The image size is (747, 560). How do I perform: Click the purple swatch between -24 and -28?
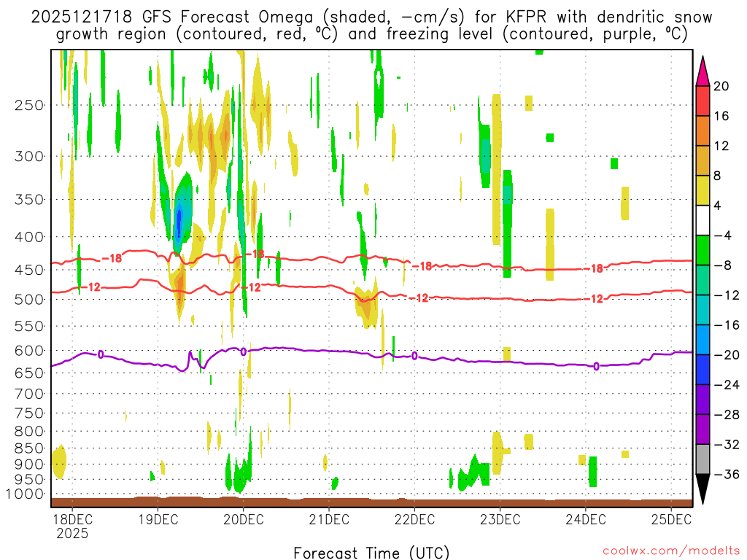[703, 399]
